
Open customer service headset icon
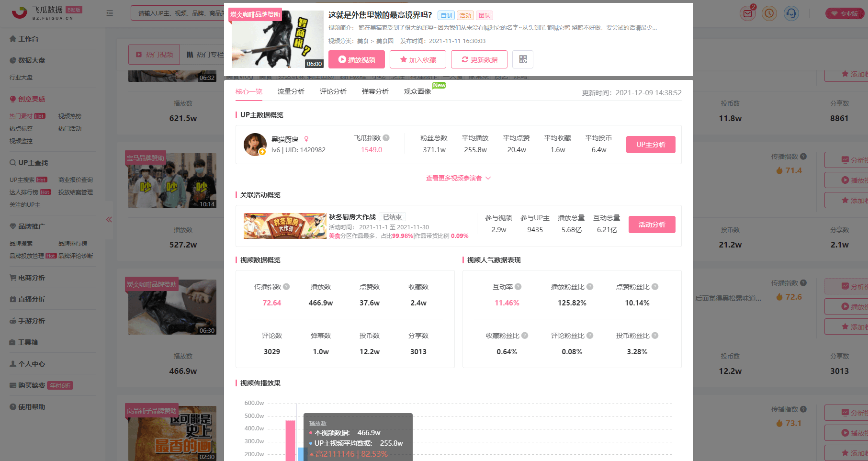point(791,13)
